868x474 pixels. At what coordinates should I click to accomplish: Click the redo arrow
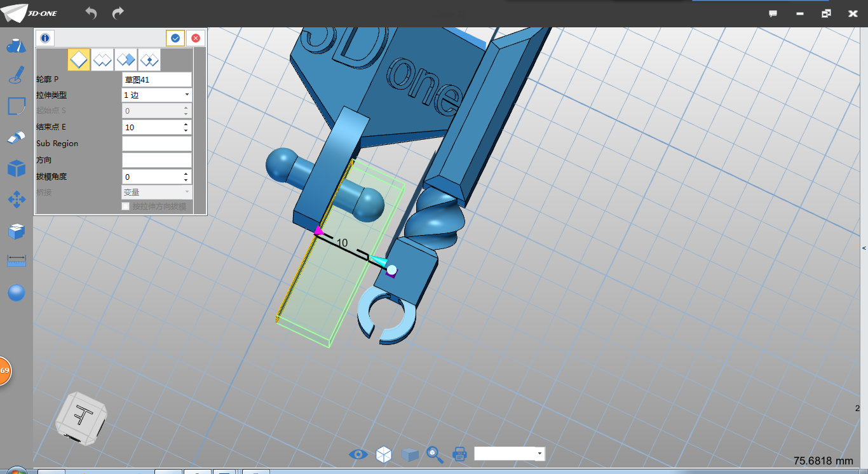point(118,13)
